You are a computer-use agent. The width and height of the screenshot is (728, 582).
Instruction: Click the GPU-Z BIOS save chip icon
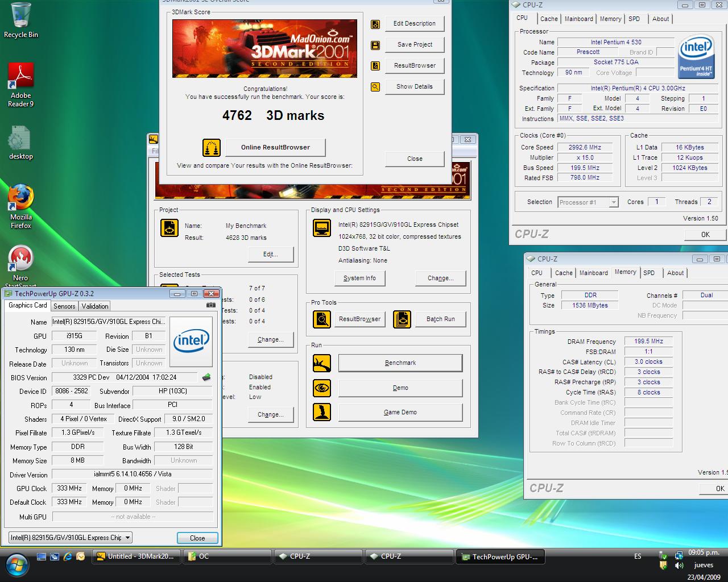click(206, 377)
